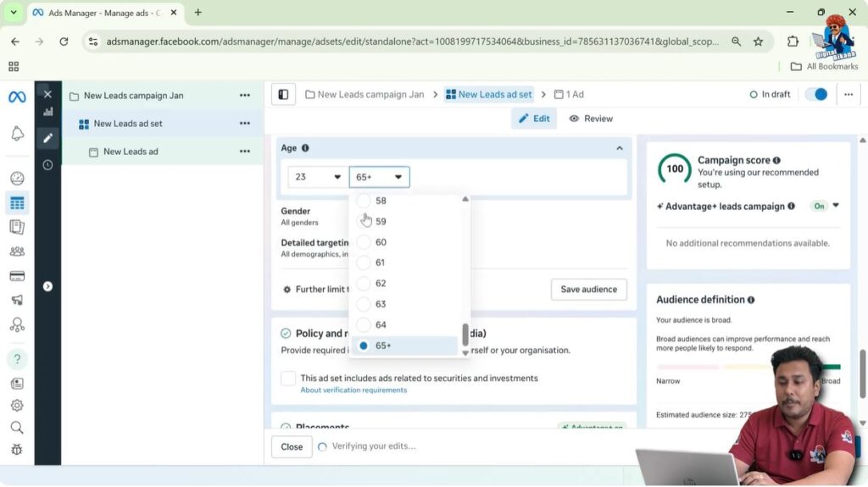Select age 60 radio option
Image resolution: width=868 pixels, height=487 pixels.
click(x=363, y=242)
